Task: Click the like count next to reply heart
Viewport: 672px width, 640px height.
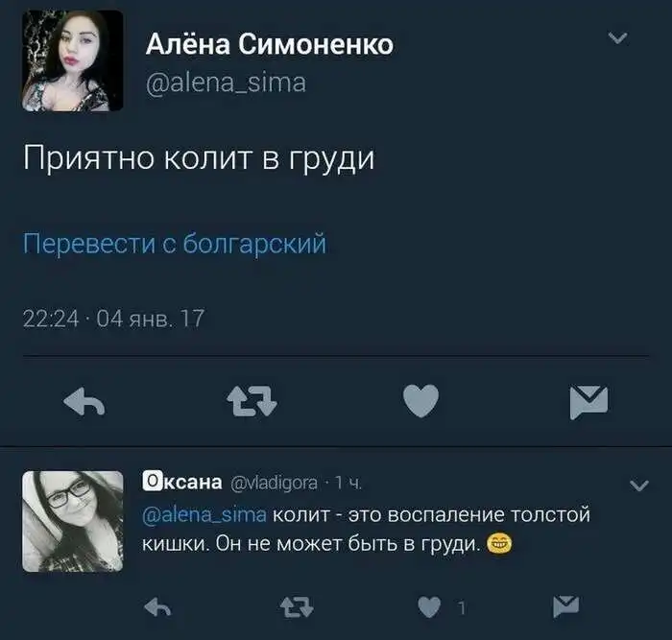Action: [x=461, y=608]
